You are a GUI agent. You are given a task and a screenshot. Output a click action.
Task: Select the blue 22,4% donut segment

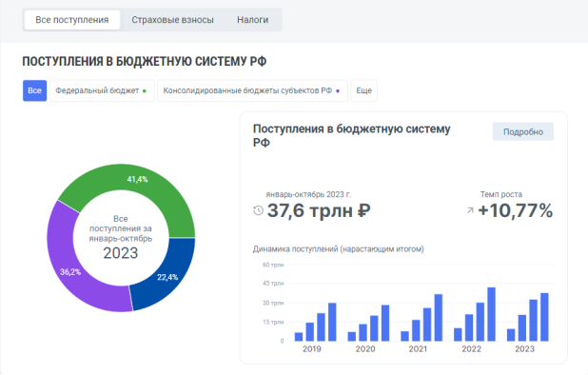tap(167, 277)
